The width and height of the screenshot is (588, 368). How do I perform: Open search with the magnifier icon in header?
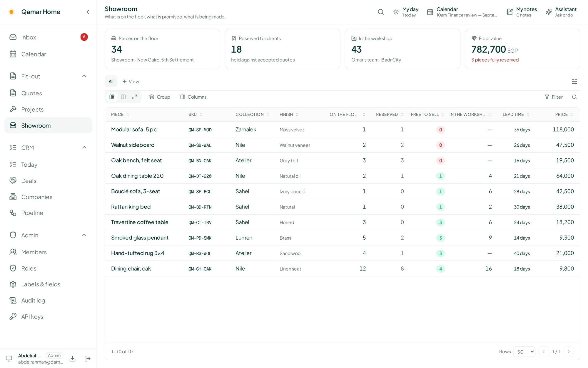[381, 12]
